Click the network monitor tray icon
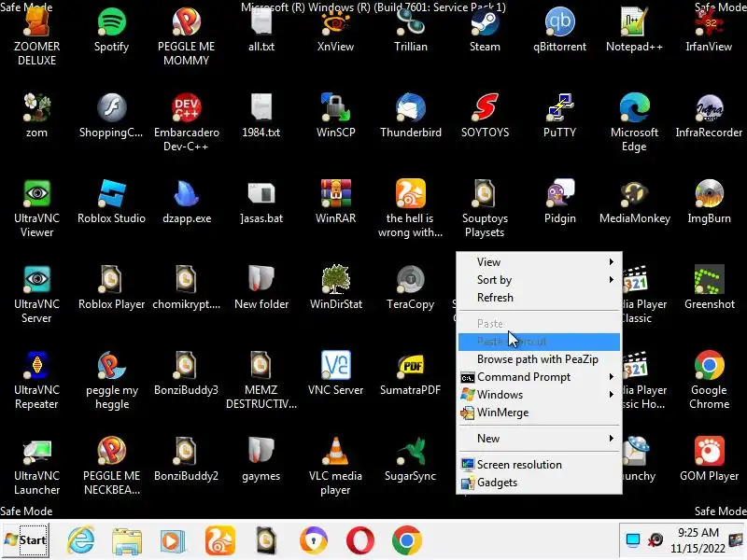The image size is (747, 560). click(x=633, y=540)
